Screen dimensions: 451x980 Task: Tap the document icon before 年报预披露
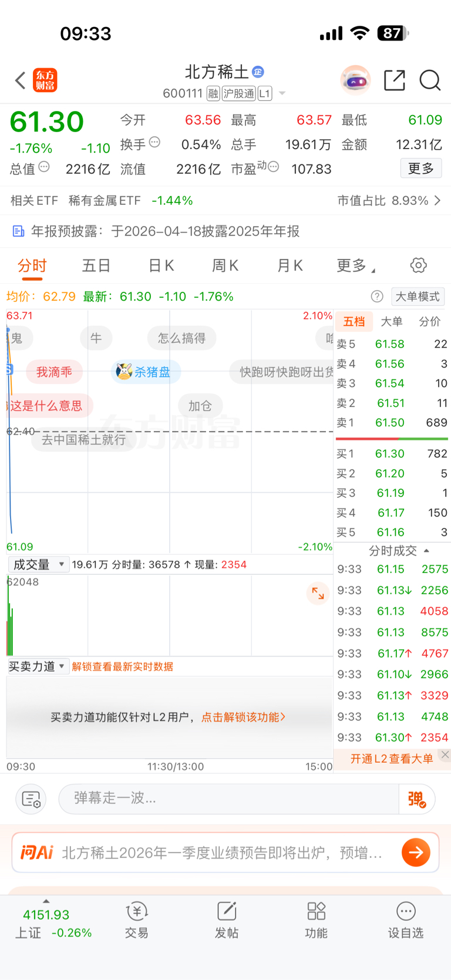pos(19,231)
